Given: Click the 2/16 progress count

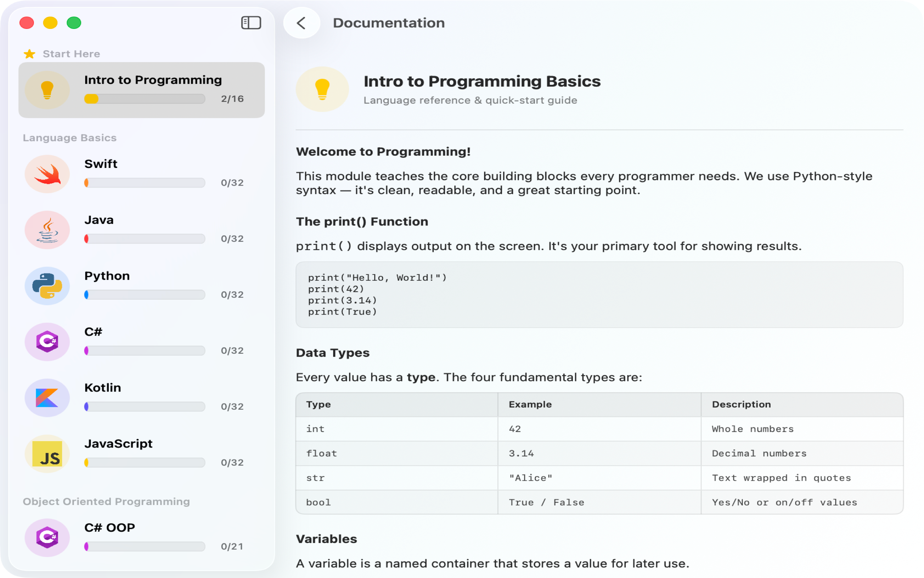Looking at the screenshot, I should coord(232,99).
